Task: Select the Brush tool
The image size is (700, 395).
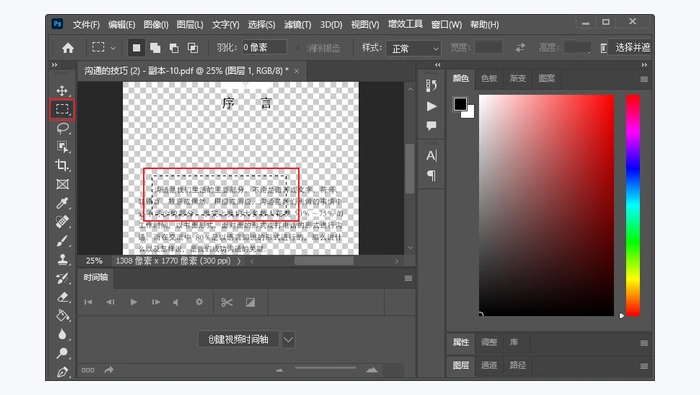Action: coord(62,241)
